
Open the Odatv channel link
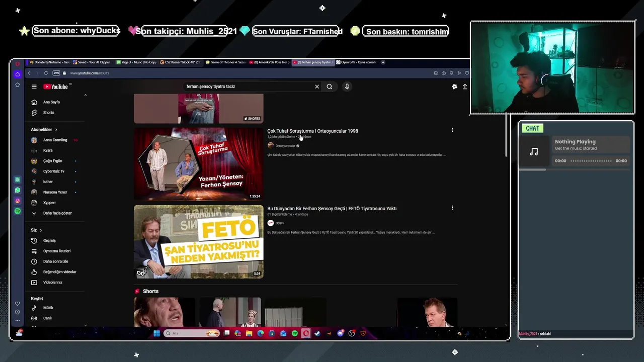[x=279, y=223]
